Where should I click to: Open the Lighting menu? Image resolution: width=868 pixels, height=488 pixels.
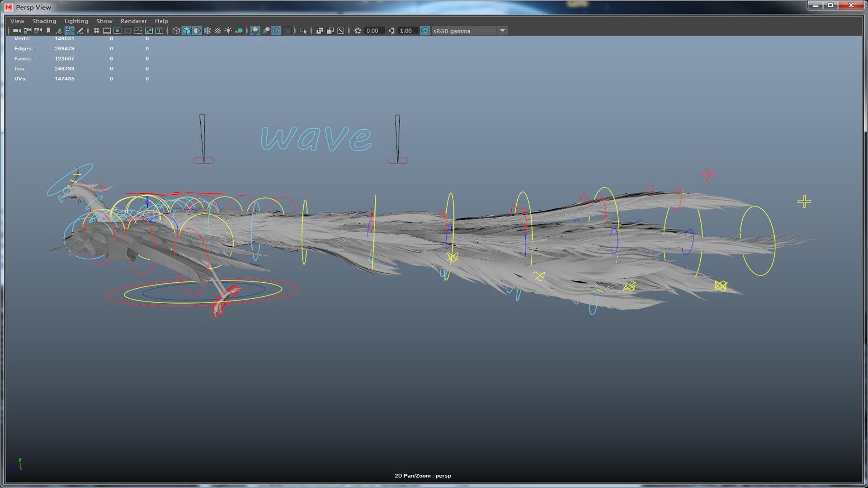coord(76,21)
